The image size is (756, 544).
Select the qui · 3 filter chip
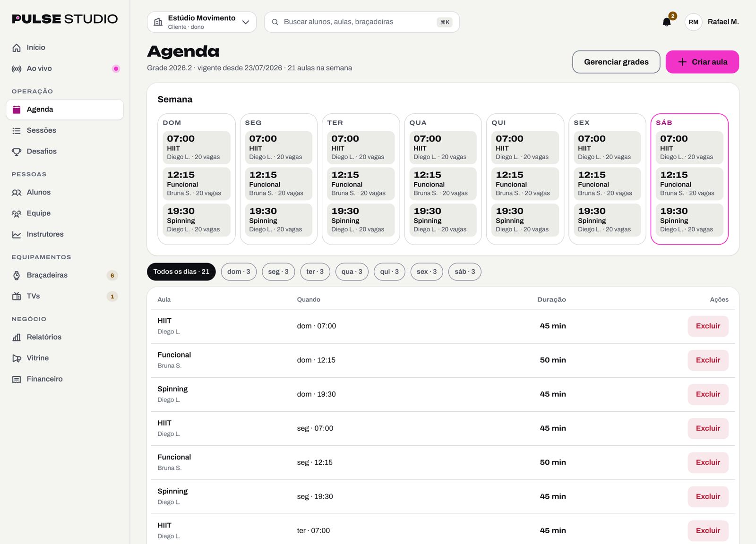pyautogui.click(x=389, y=272)
